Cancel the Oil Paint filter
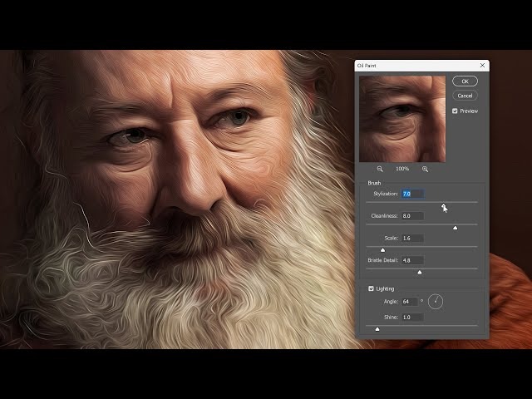The width and height of the screenshot is (532, 399). coord(465,96)
